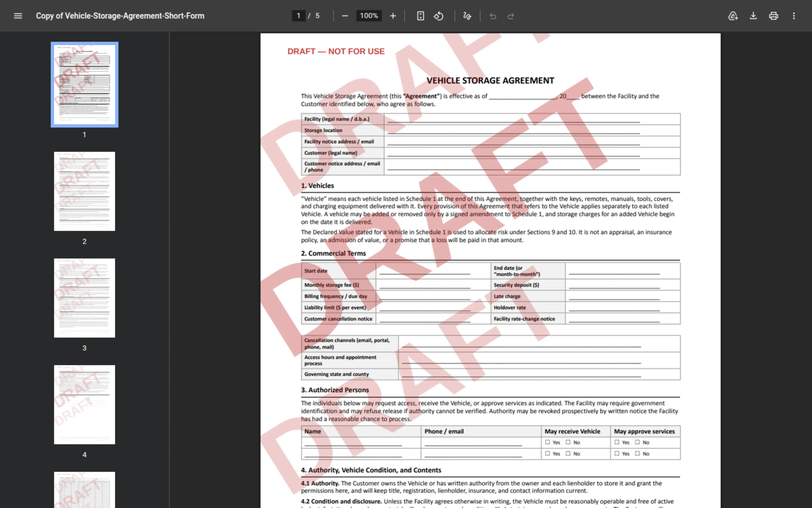Open the partially visible page 5 thumbnail
The width and height of the screenshot is (812, 508).
pos(85,490)
